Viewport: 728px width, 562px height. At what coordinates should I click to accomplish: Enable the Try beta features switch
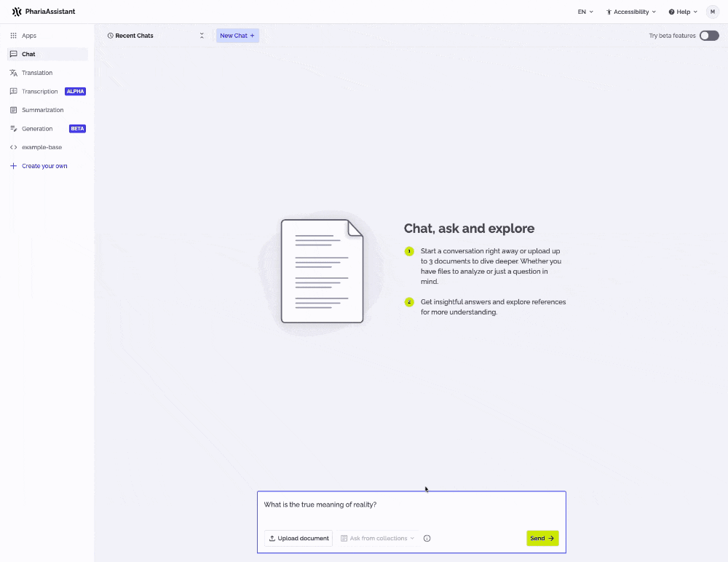coord(708,35)
